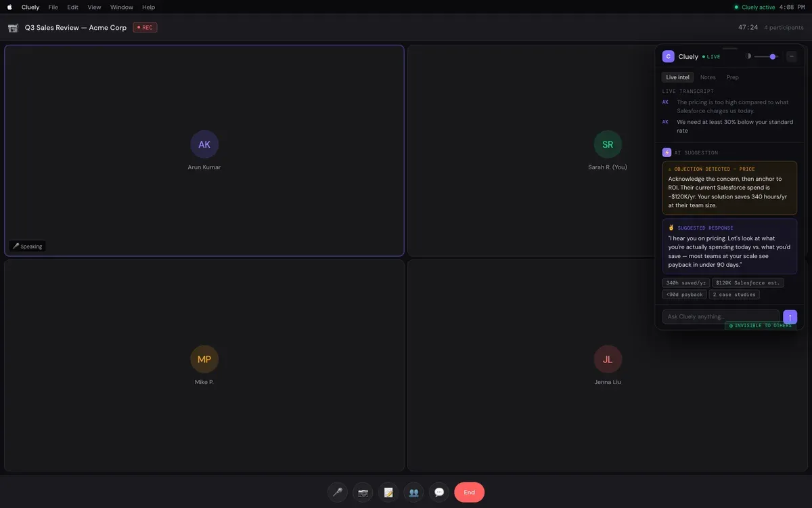
Task: Select the 2 case studies chip
Action: point(734,295)
